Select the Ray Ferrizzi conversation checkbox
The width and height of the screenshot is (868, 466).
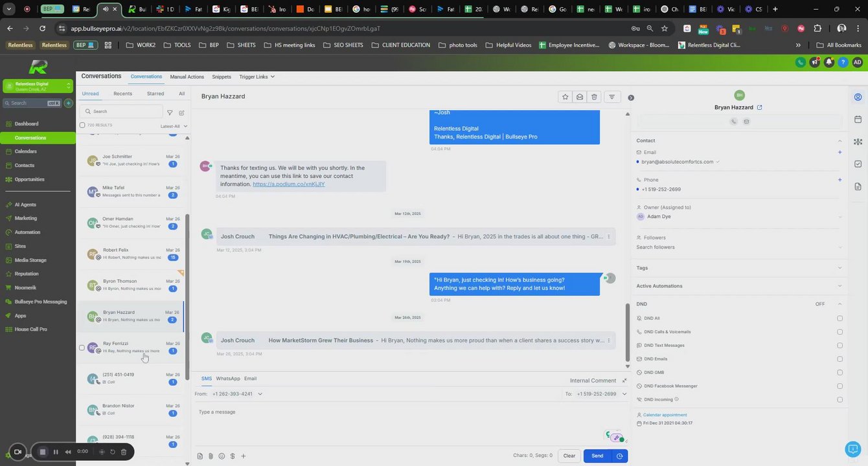(82, 348)
